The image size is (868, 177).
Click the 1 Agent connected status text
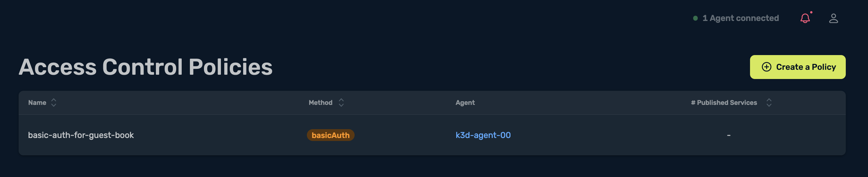coord(740,18)
